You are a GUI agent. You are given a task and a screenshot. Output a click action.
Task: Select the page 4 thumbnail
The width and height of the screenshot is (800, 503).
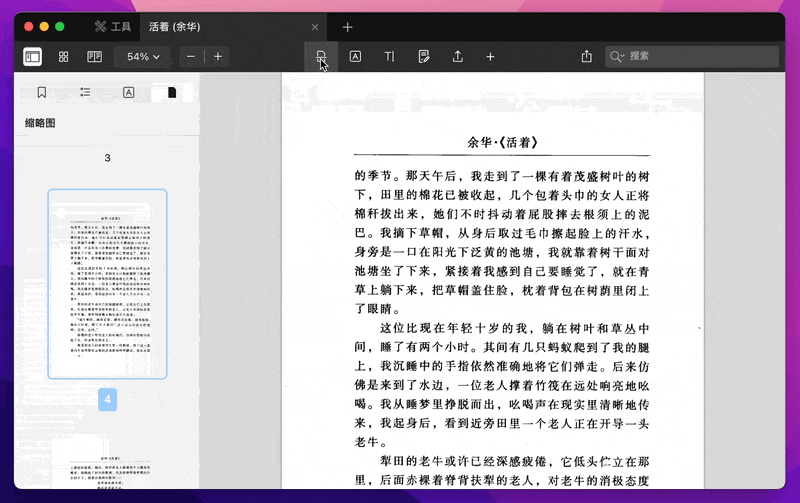[x=107, y=284]
